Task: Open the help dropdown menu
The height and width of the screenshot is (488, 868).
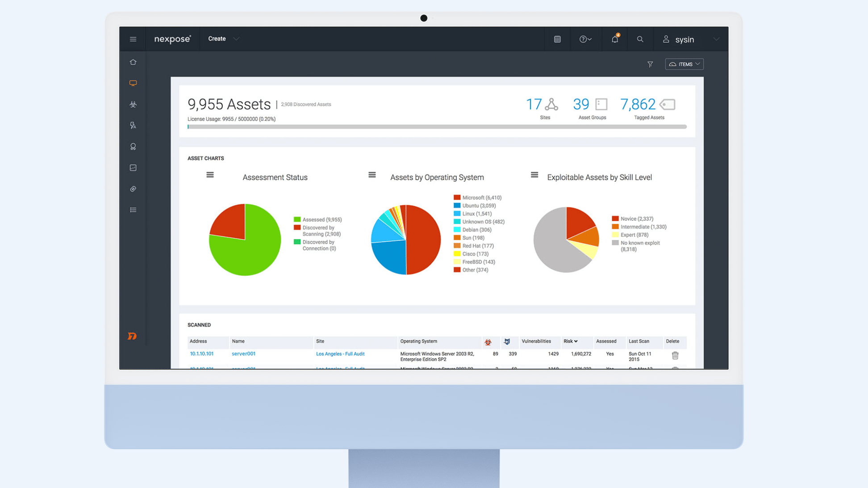Action: tap(585, 39)
